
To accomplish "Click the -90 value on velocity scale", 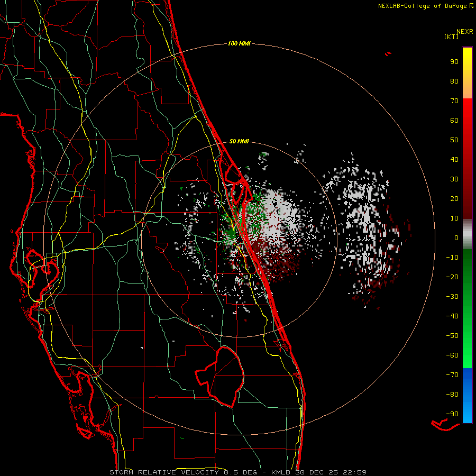I will click(x=452, y=414).
